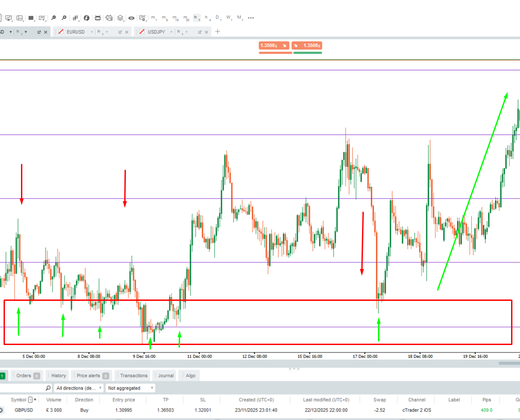Open the chart objects layers icon
520x420 pixels.
(x=120, y=18)
